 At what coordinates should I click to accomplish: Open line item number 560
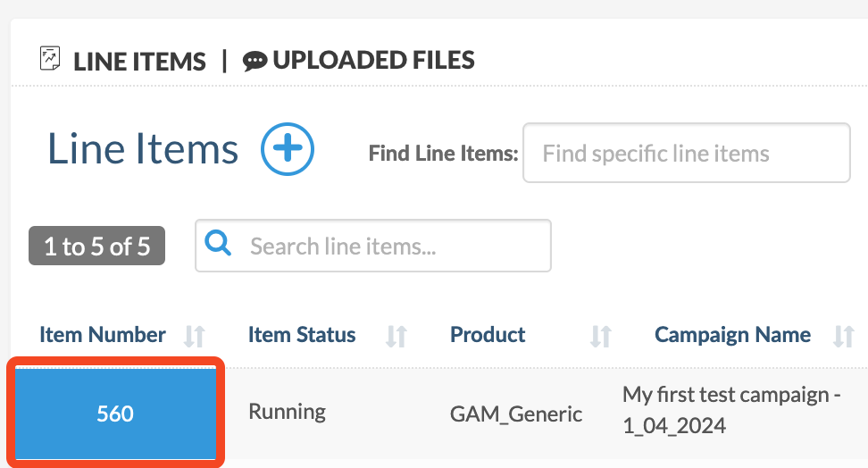[x=115, y=414]
